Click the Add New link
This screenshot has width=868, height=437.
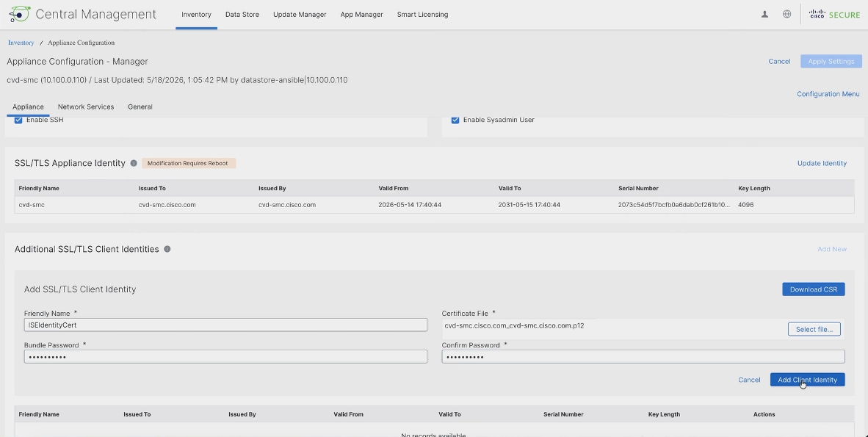pyautogui.click(x=832, y=249)
